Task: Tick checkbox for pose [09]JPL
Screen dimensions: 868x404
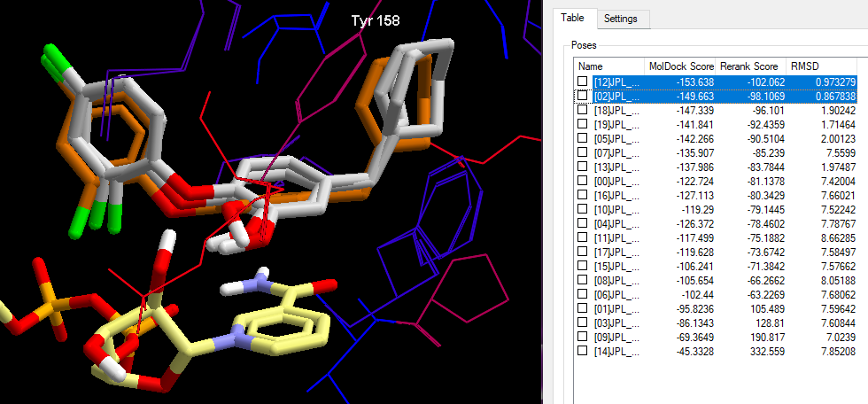Action: [x=583, y=337]
